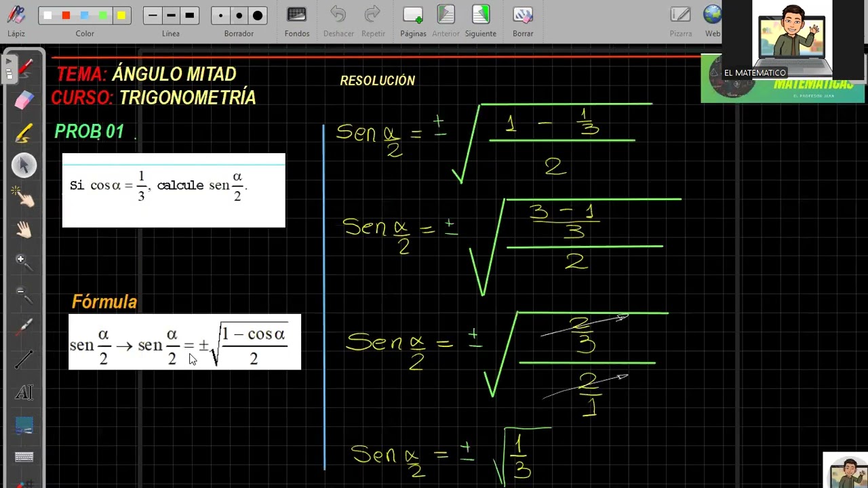Choose the medium line width
This screenshot has width=868, height=488.
pos(171,16)
